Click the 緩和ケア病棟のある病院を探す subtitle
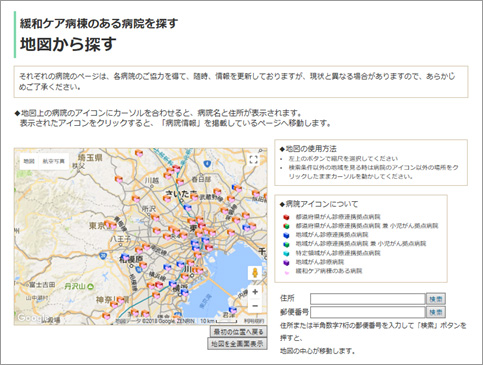Image resolution: width=483 pixels, height=365 pixels. pyautogui.click(x=99, y=23)
